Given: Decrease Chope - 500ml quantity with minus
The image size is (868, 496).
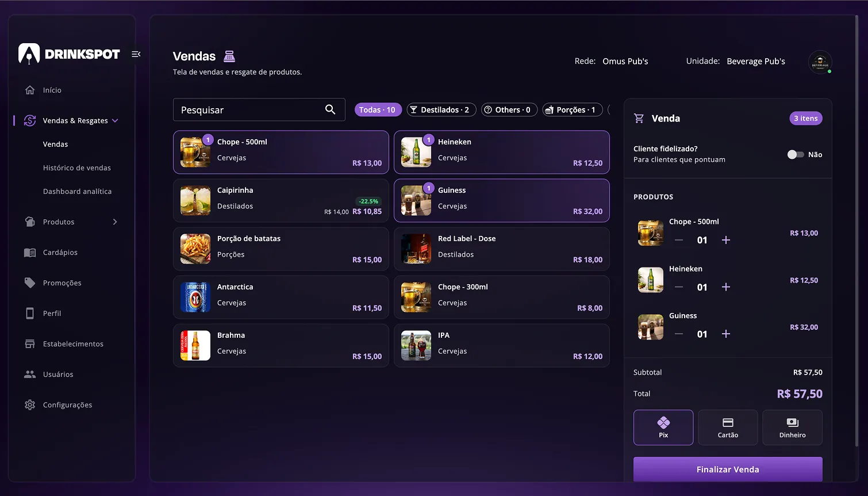Looking at the screenshot, I should [x=679, y=240].
